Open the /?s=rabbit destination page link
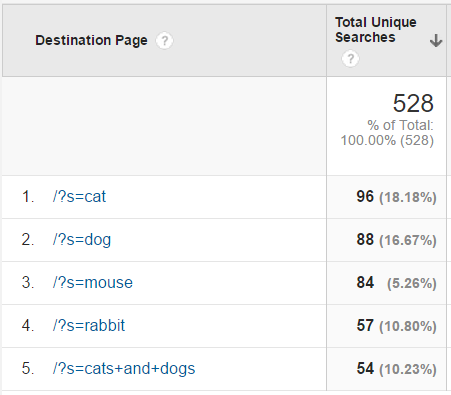451x395 pixels. 88,325
